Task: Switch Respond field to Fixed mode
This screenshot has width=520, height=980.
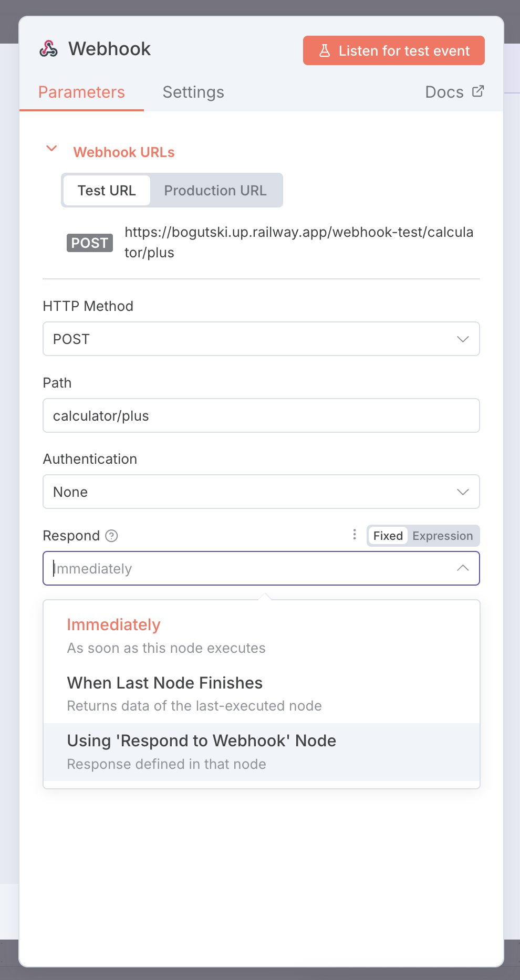Action: [388, 536]
